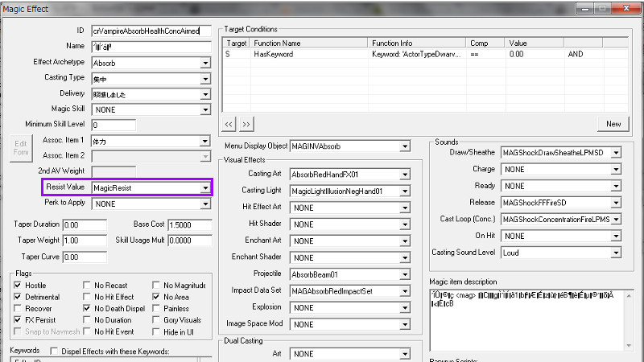Click the Function Info column header
The width and height of the screenshot is (644, 362).
[417, 43]
